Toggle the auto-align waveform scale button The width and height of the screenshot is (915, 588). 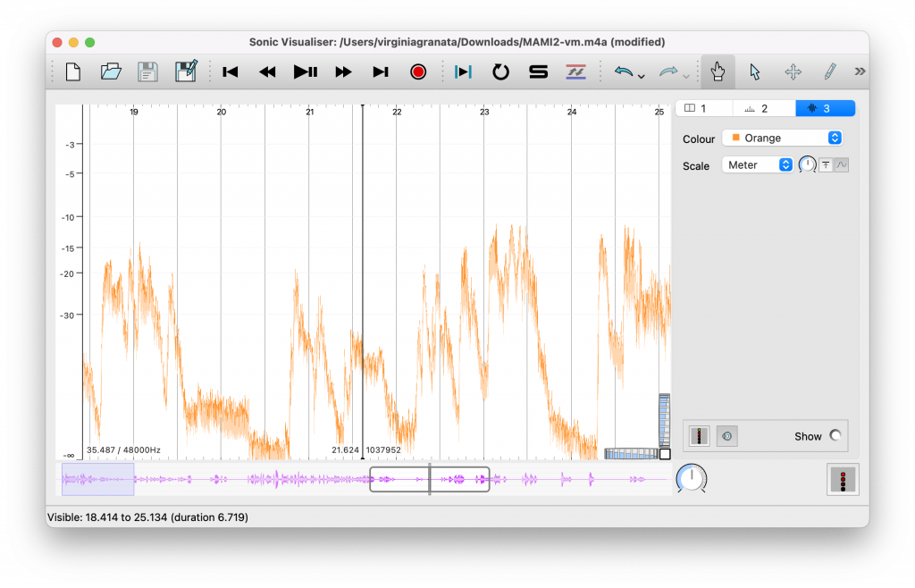pyautogui.click(x=841, y=165)
